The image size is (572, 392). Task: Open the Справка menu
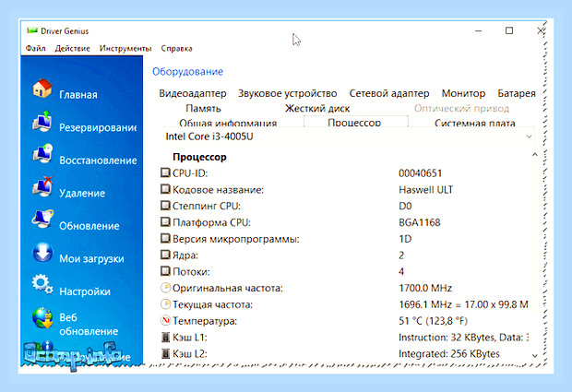tap(176, 49)
